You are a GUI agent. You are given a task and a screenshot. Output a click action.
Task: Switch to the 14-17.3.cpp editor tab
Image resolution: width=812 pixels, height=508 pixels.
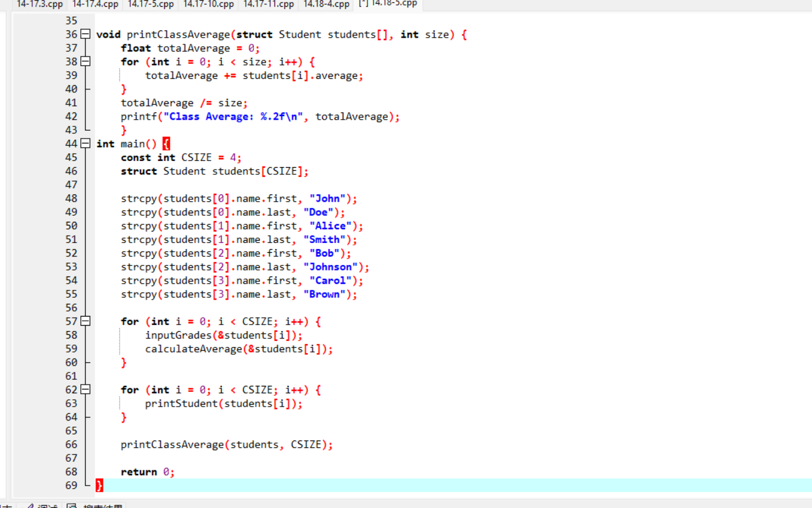click(40, 4)
